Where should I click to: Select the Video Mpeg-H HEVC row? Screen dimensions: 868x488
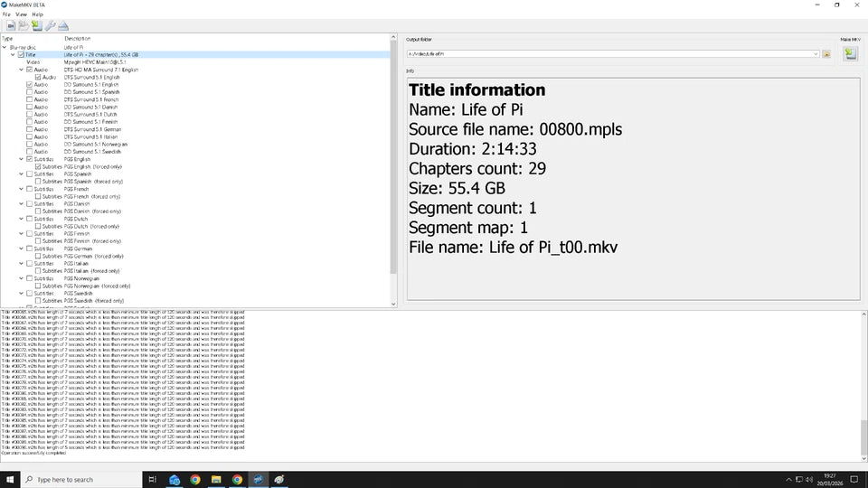point(195,62)
